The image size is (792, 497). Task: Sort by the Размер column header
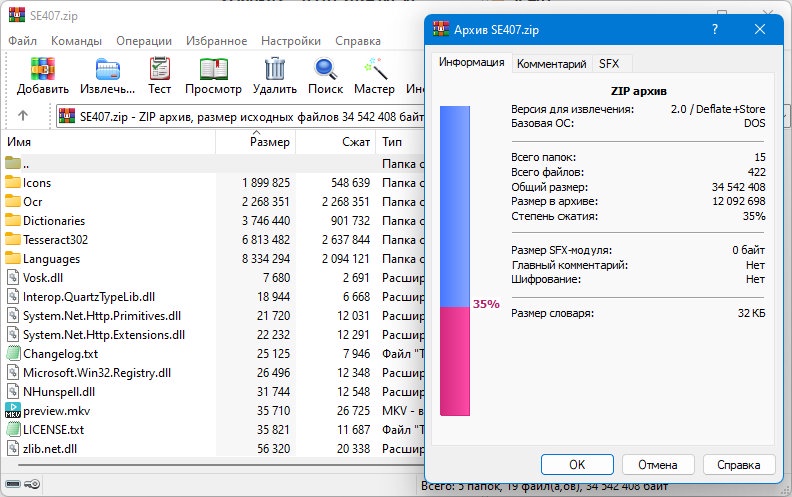pos(256,142)
